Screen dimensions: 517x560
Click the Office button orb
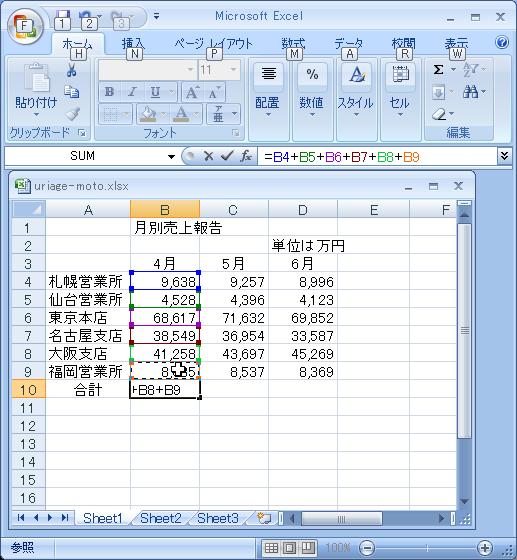point(24,26)
